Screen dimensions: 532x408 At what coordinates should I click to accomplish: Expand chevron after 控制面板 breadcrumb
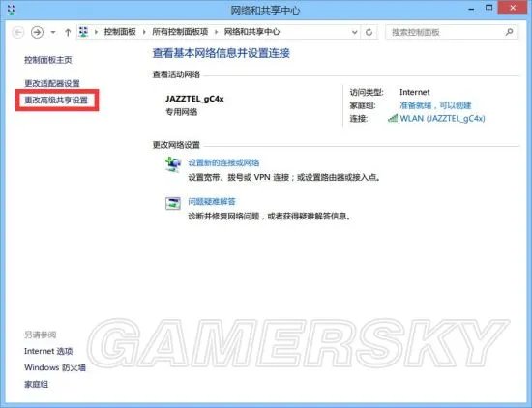tap(144, 32)
